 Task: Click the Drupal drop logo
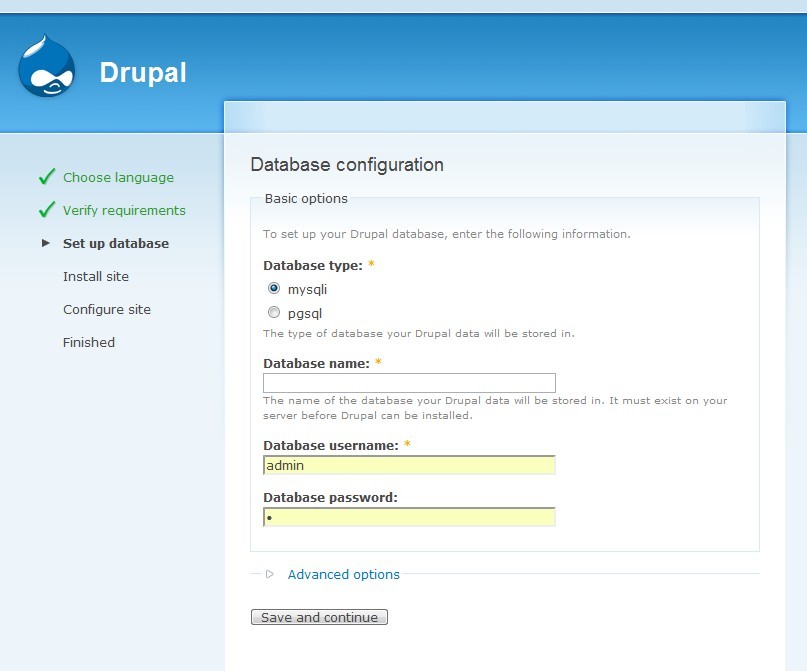(46, 66)
